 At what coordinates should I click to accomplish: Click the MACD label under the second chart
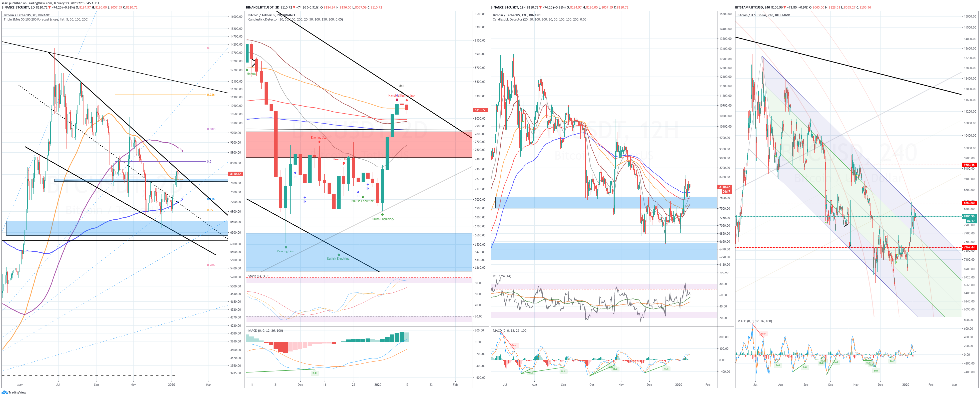click(x=266, y=331)
